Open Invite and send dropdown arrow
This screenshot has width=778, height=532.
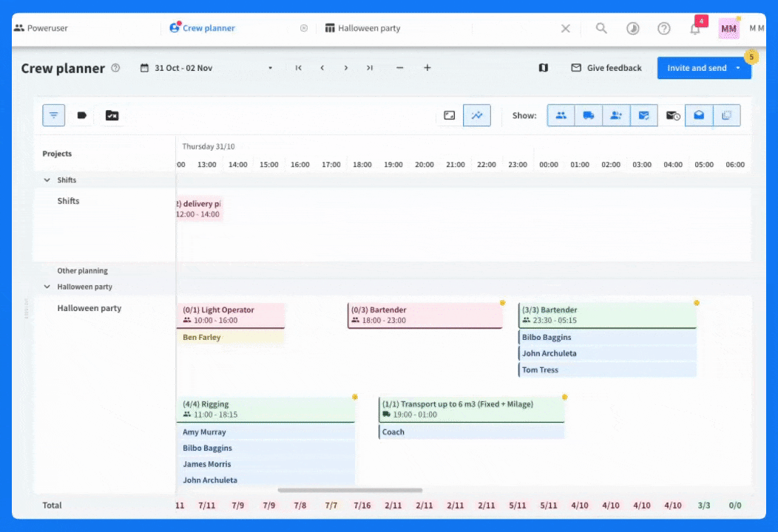(738, 68)
